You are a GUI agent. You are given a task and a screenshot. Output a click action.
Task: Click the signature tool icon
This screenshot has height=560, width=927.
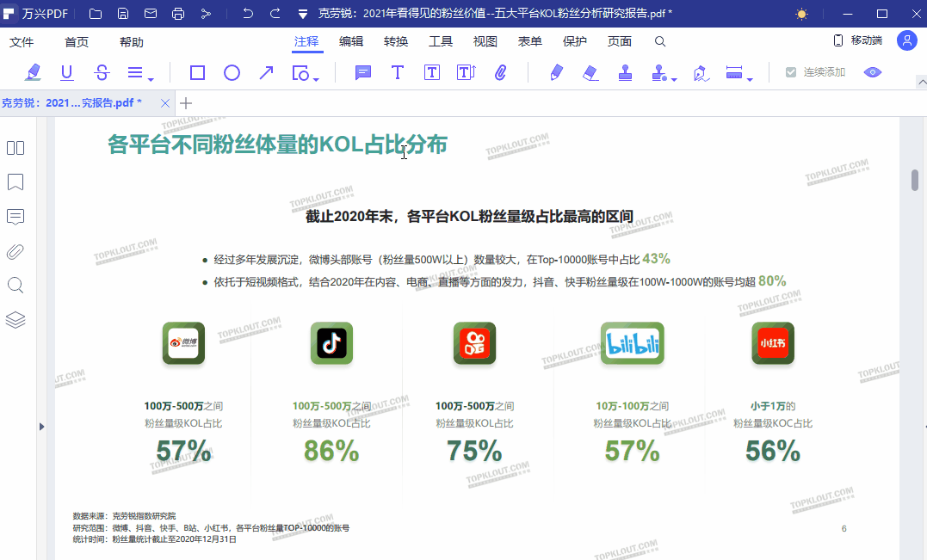click(701, 73)
